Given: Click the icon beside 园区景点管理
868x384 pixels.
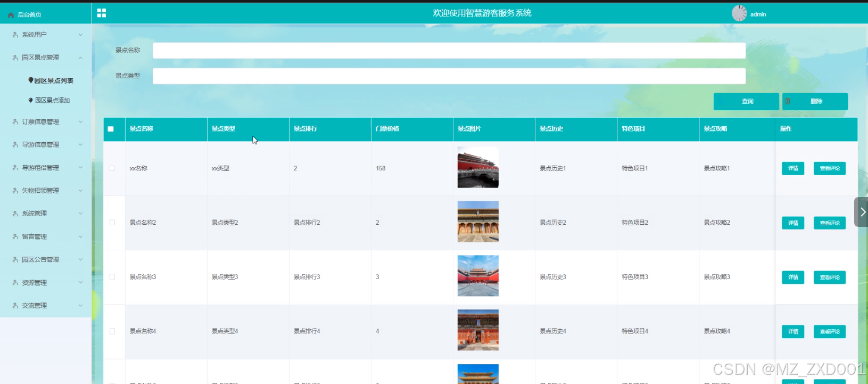Looking at the screenshot, I should [x=15, y=58].
